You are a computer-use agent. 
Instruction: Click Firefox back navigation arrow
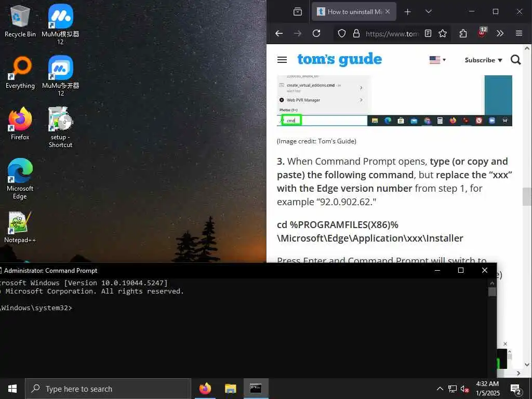279,33
